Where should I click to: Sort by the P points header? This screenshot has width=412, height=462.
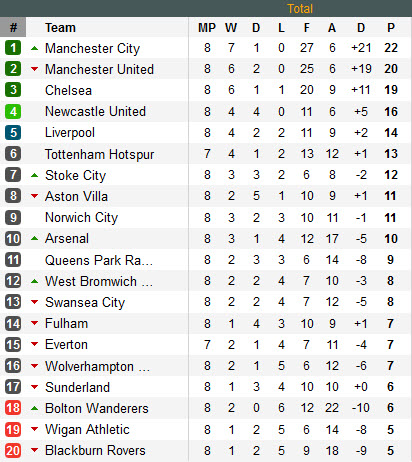click(x=391, y=28)
